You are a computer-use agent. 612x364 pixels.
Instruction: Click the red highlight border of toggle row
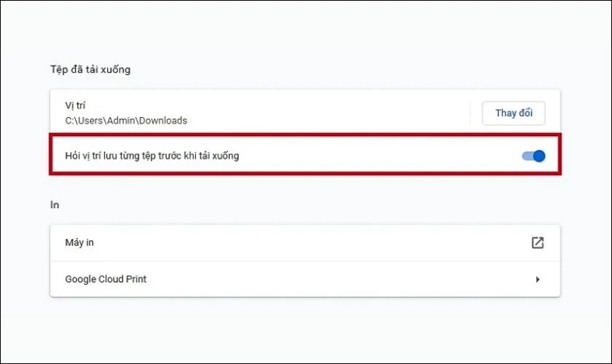coord(305,135)
